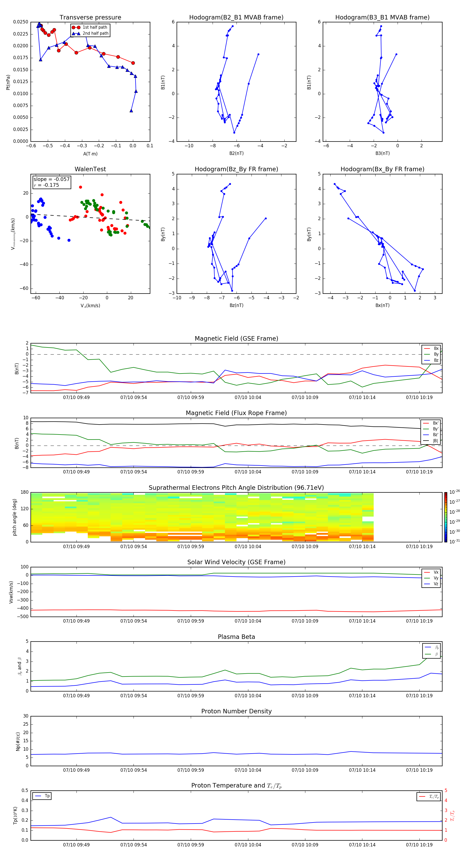Image resolution: width=473 pixels, height=868 pixels.
Task: Click the "Solar Wind Velocity (GSE Frame)" title
Action: pyautogui.click(x=236, y=562)
